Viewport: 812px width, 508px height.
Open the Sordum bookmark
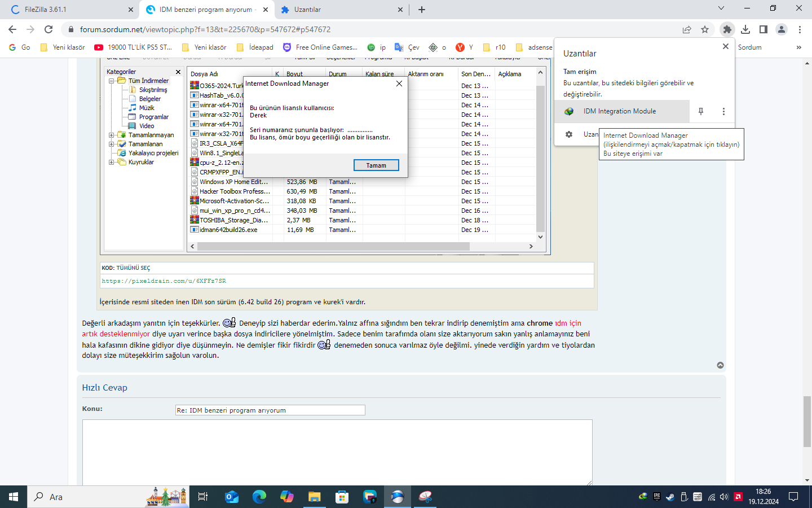[x=749, y=47]
